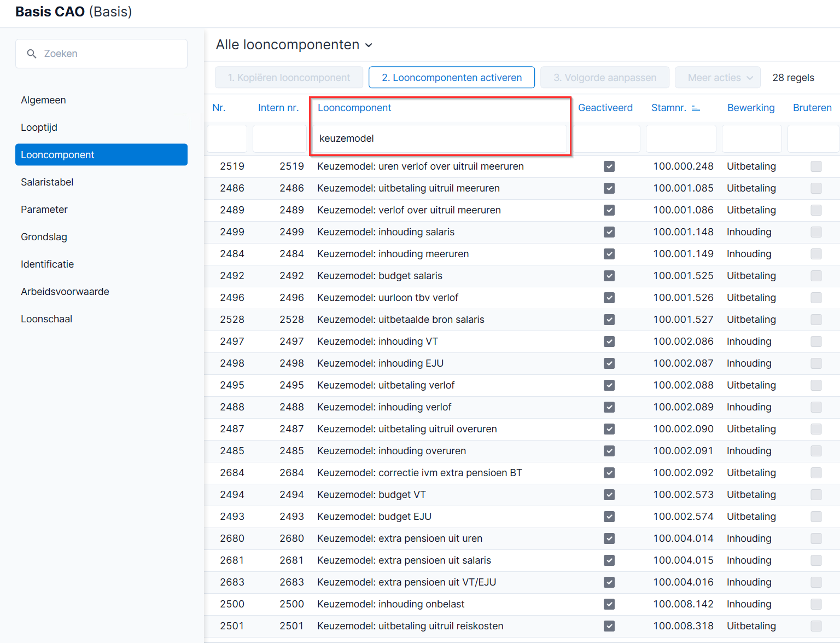Select row Keuzemodel: extra pensioen uit salaris
The image size is (840, 643).
coord(522,560)
